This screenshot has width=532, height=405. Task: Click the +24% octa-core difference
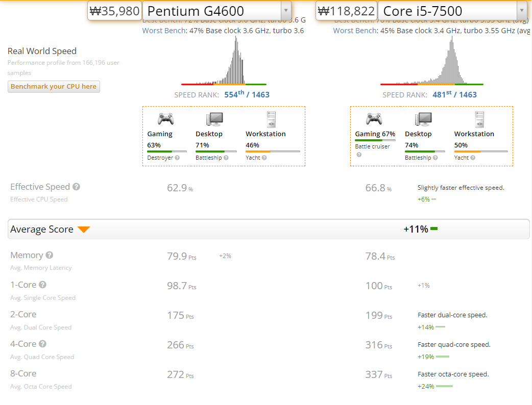coord(426,386)
